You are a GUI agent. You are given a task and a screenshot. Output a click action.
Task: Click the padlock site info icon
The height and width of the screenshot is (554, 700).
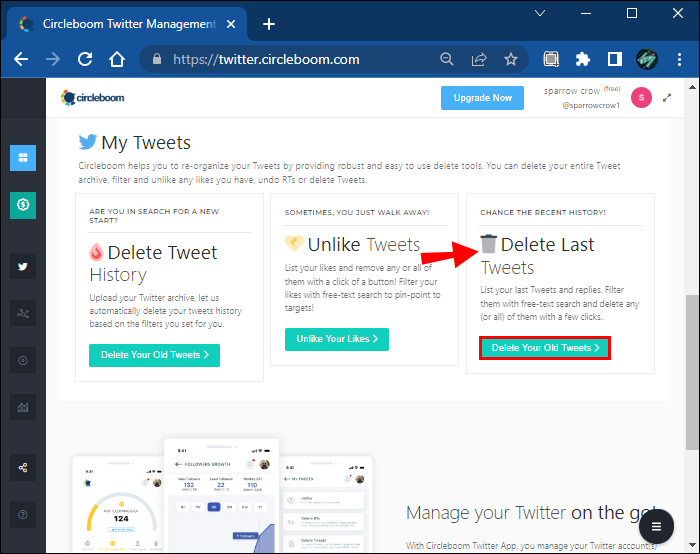coord(157,59)
